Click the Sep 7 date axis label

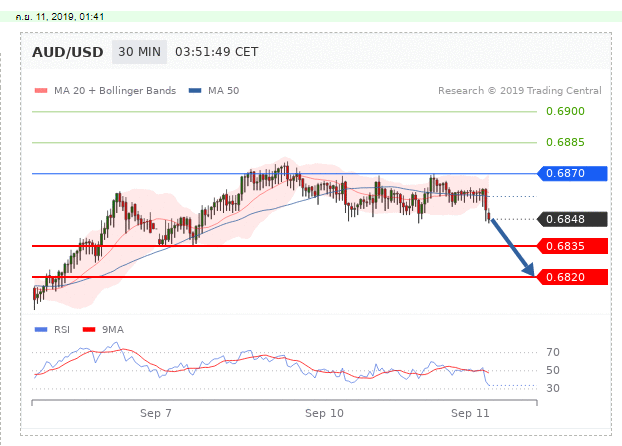[156, 413]
